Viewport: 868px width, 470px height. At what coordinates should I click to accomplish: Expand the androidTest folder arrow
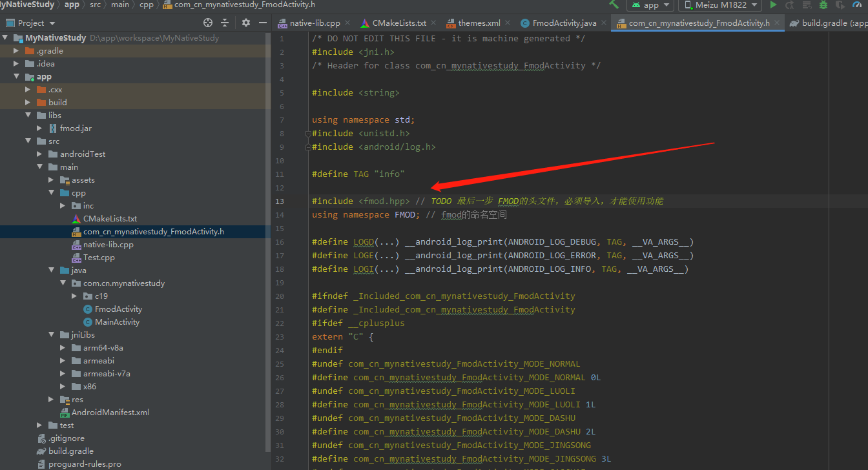[40, 154]
